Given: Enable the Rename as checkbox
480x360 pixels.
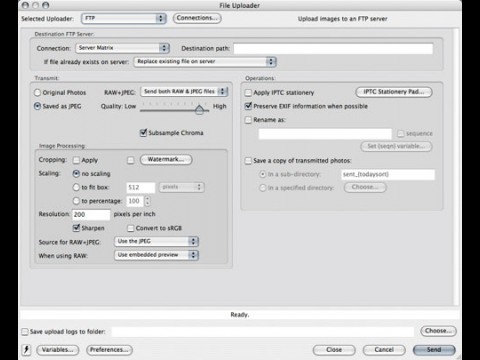Looking at the screenshot, I should coord(248,120).
